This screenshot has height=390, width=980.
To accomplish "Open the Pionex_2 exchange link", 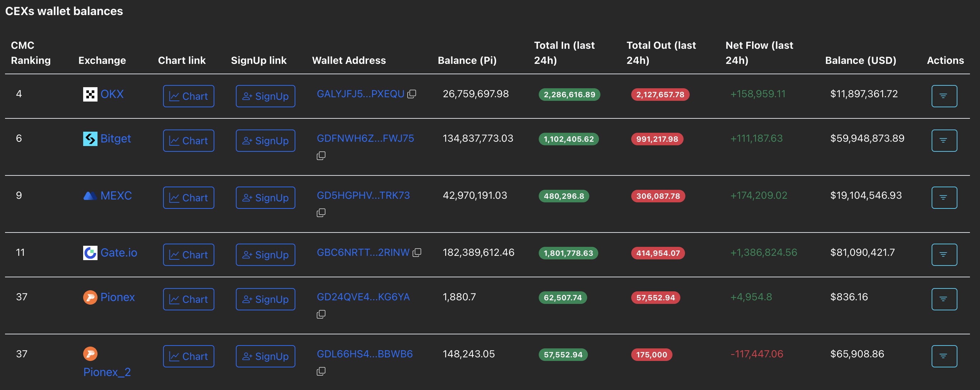I will coord(107,372).
